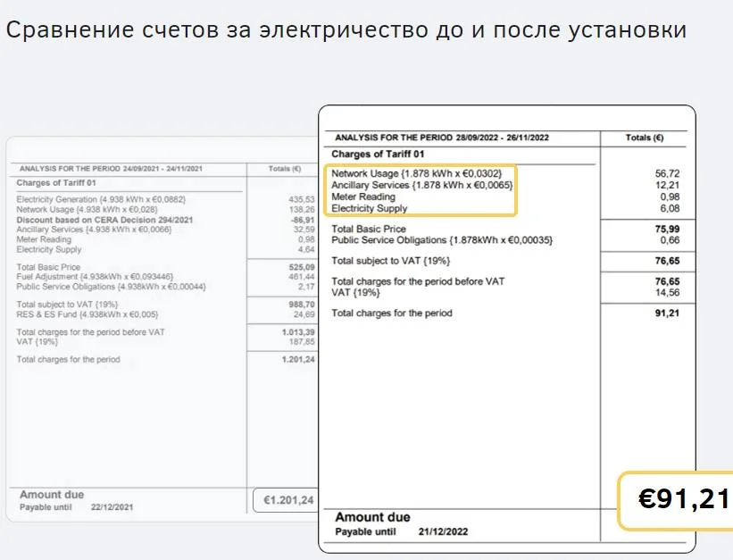
Task: Click the Ancillary Services 1.878 kWh line
Action: coord(421,185)
